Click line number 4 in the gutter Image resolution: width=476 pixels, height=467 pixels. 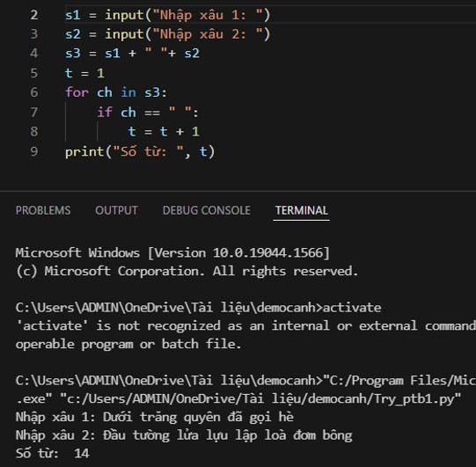pos(34,54)
